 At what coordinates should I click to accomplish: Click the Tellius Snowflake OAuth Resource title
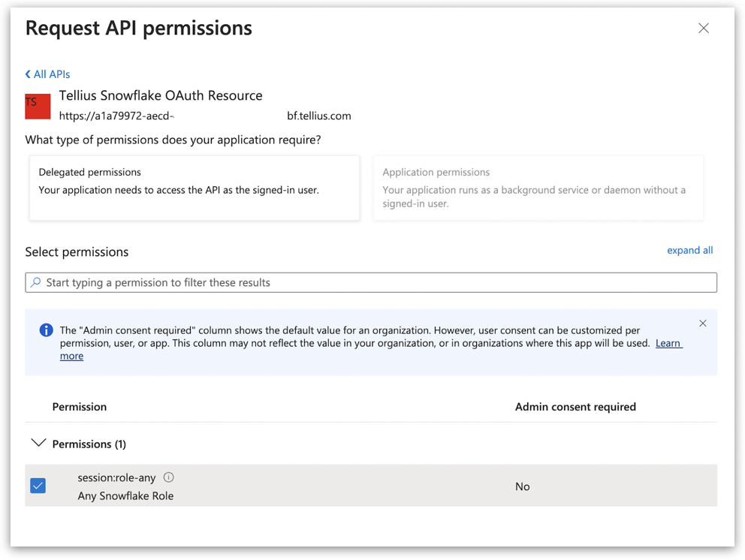click(161, 96)
